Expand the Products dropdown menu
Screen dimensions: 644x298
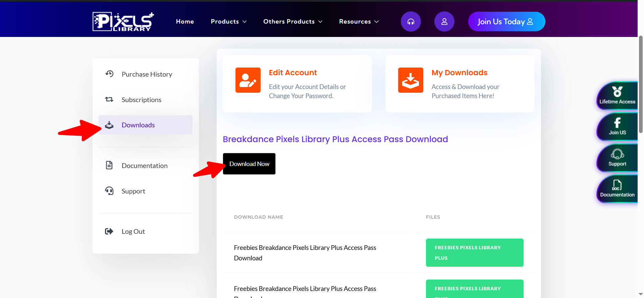(228, 22)
